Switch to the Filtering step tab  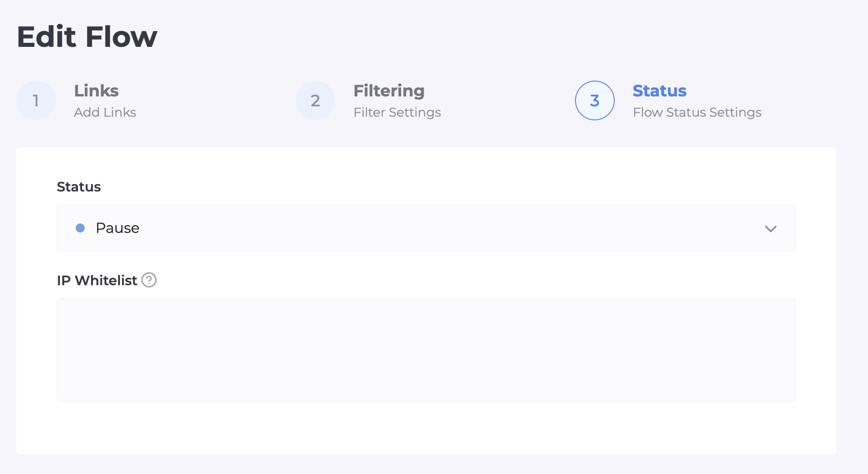click(x=389, y=91)
